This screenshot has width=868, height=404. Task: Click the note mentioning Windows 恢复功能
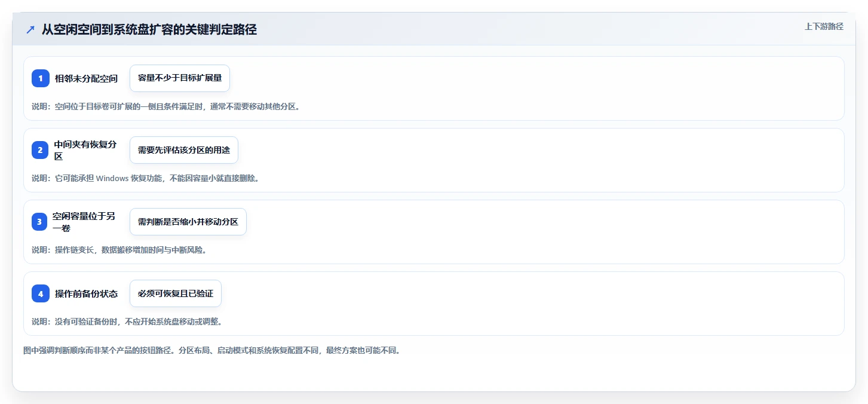point(145,178)
